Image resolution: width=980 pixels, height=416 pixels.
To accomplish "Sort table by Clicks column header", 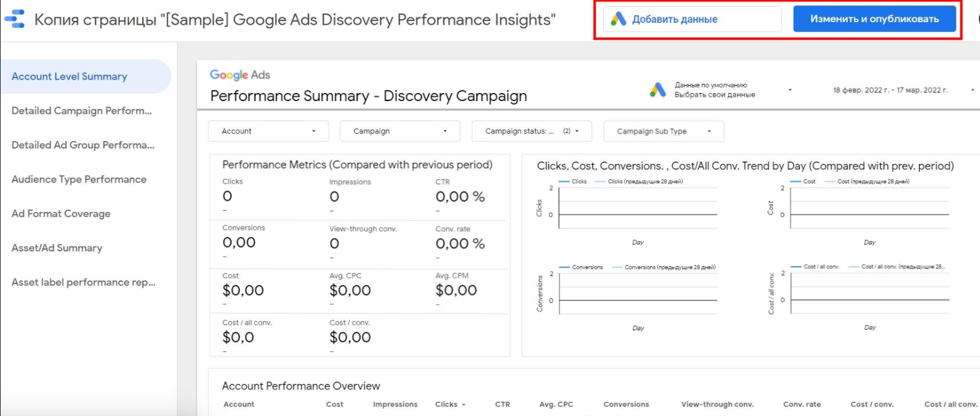I will pos(446,405).
